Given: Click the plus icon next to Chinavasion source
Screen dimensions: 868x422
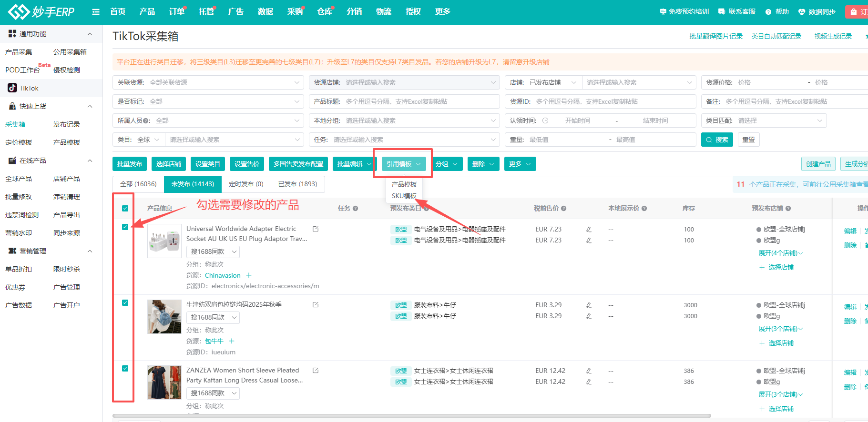Looking at the screenshot, I should click(249, 275).
